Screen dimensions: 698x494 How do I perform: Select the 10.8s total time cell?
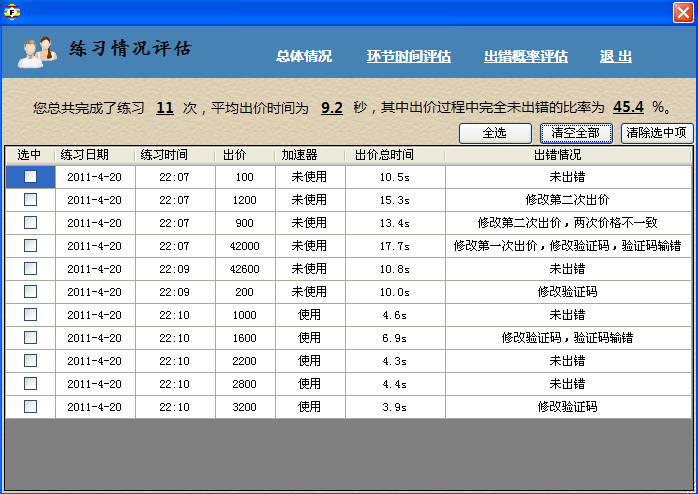click(395, 269)
